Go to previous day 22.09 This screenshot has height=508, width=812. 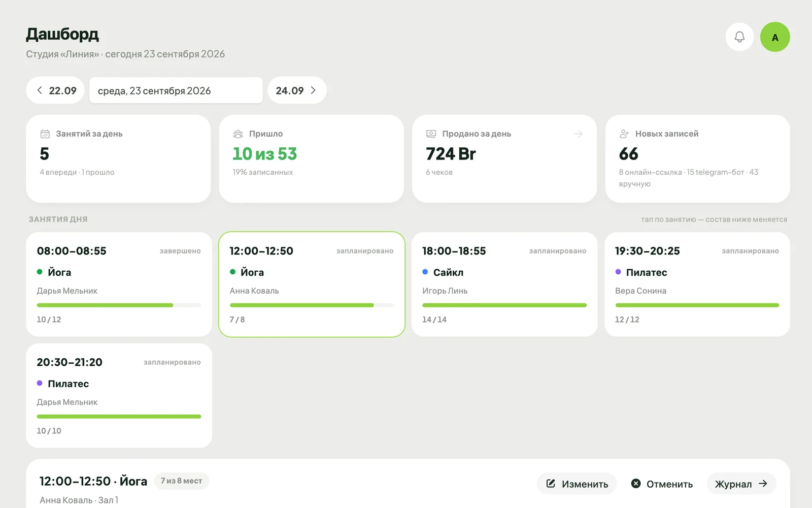point(55,90)
